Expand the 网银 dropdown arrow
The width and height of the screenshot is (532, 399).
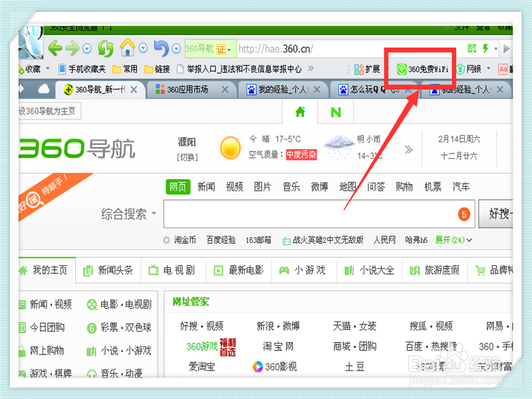coord(489,68)
